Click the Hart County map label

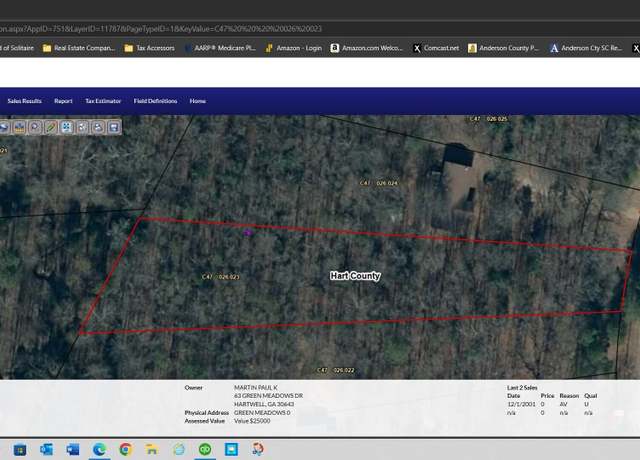(x=355, y=276)
